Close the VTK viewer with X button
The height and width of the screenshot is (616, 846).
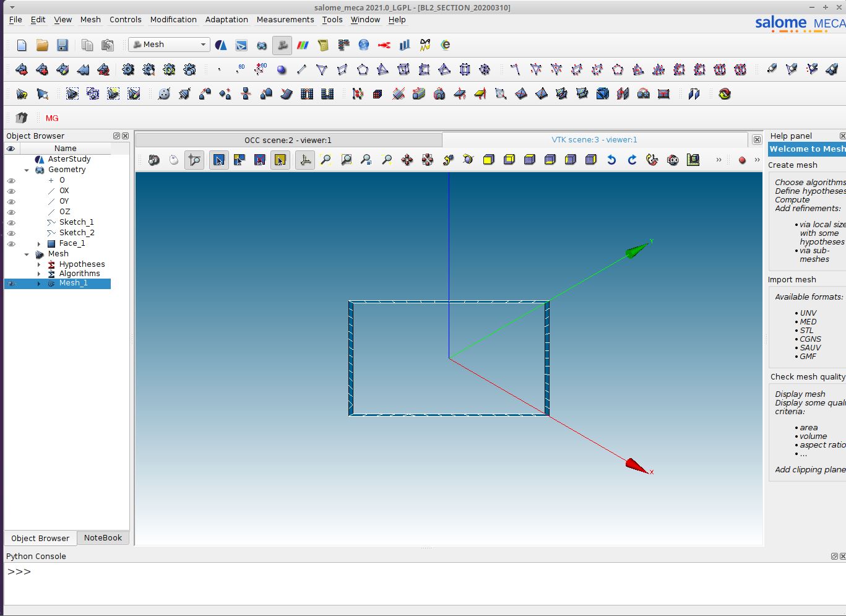tap(757, 140)
